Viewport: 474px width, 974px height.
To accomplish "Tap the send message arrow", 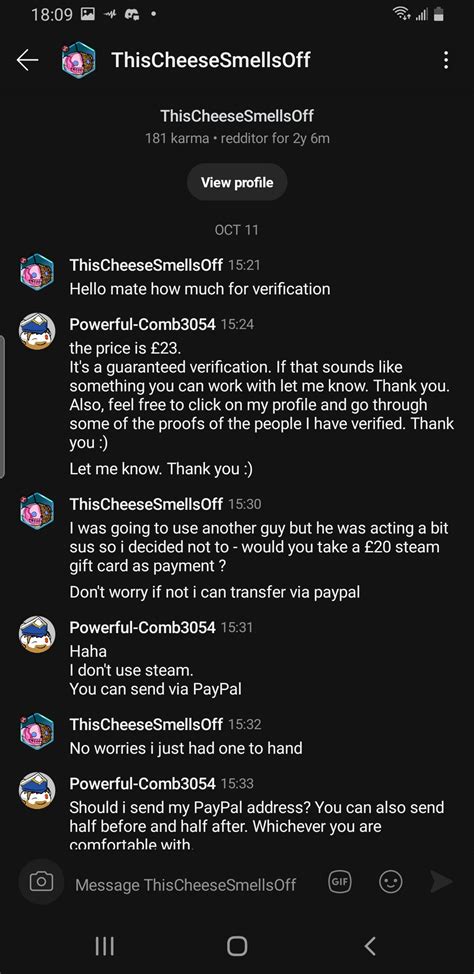I will pos(440,882).
